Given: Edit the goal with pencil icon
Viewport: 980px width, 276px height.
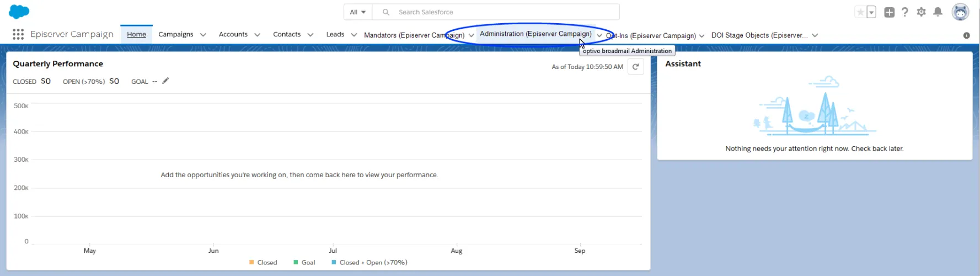Looking at the screenshot, I should 165,81.
